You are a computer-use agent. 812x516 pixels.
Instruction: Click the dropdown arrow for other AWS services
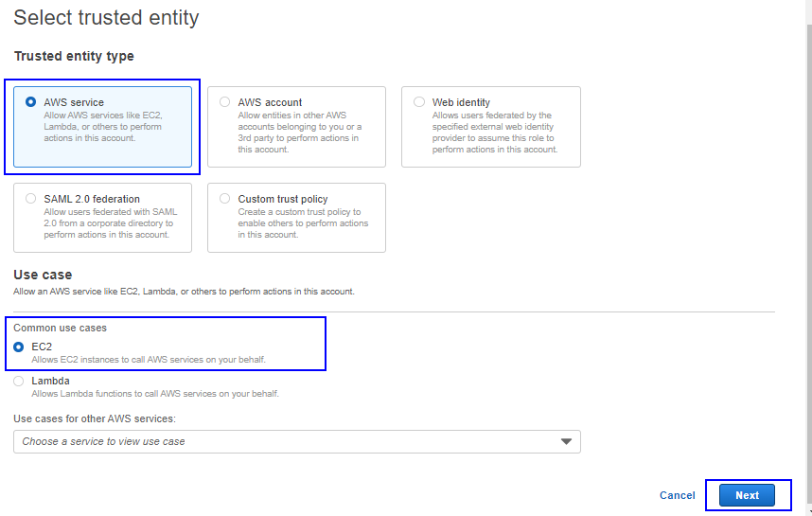click(566, 441)
